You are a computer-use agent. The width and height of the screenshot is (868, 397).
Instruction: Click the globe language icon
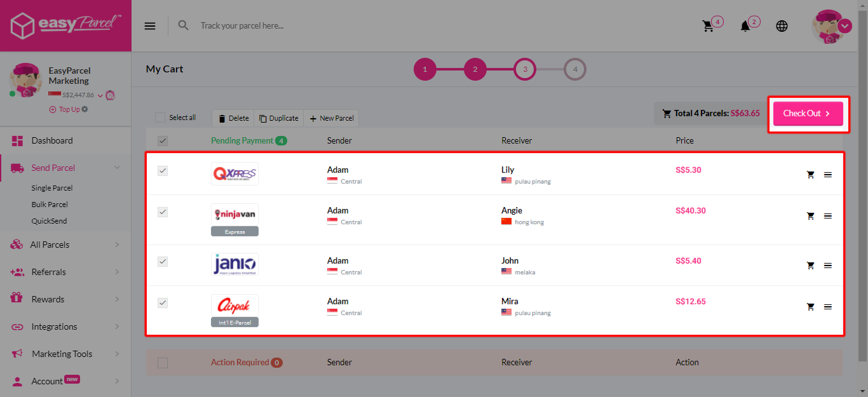782,26
